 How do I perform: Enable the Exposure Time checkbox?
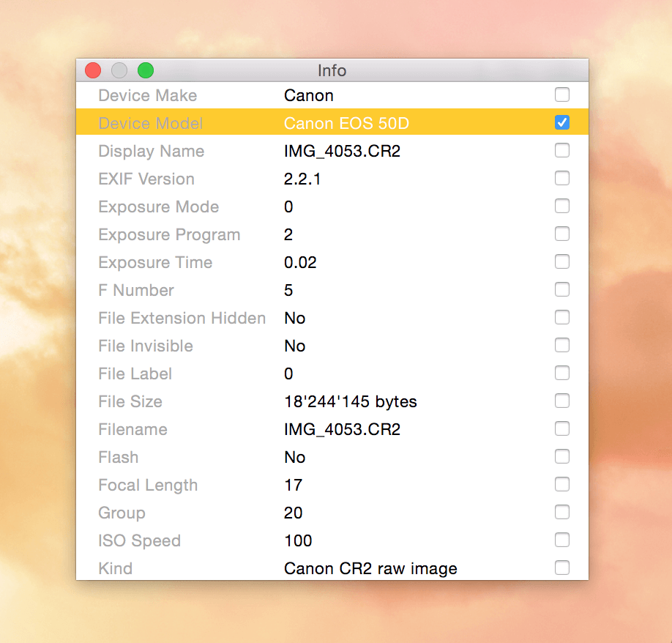click(x=562, y=261)
